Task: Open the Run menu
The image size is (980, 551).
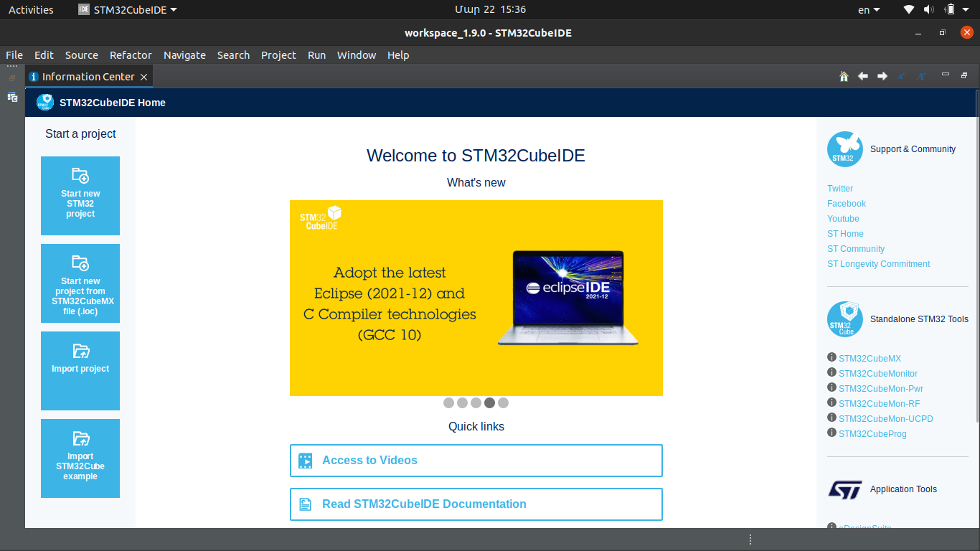Action: coord(316,55)
